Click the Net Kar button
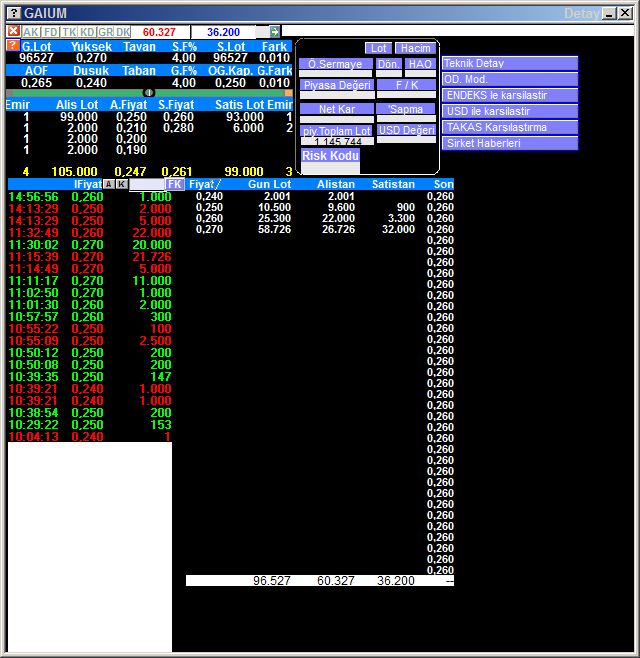The width and height of the screenshot is (640, 658). click(337, 109)
